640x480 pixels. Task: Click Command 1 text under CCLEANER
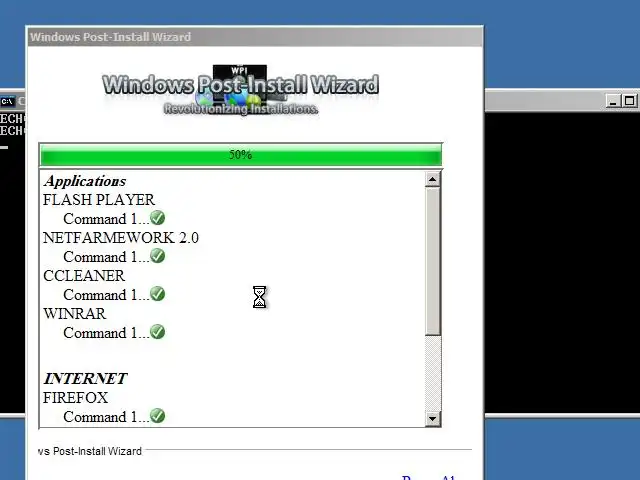coord(106,295)
